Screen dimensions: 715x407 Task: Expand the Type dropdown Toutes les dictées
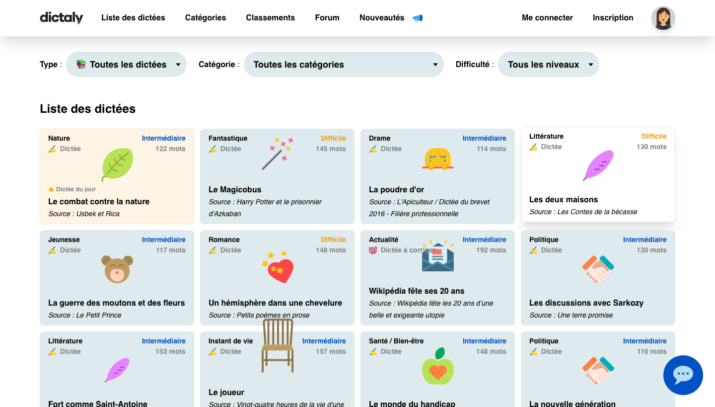coord(126,65)
